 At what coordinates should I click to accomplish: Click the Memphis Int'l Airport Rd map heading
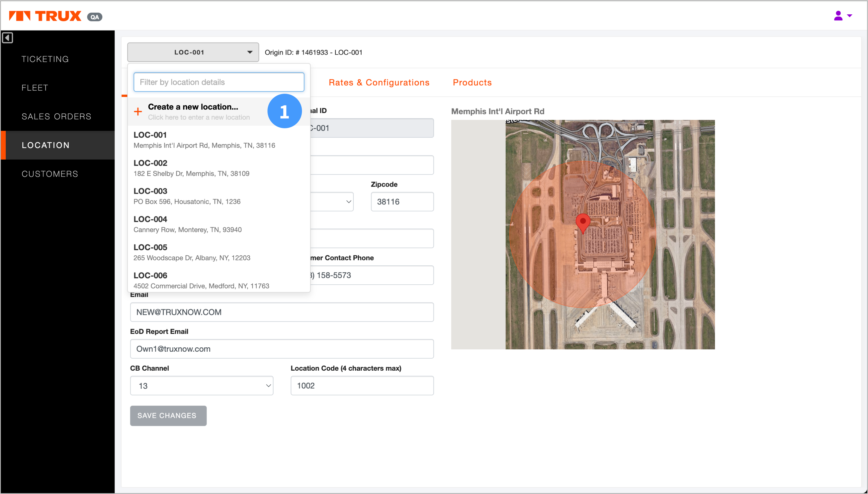498,111
